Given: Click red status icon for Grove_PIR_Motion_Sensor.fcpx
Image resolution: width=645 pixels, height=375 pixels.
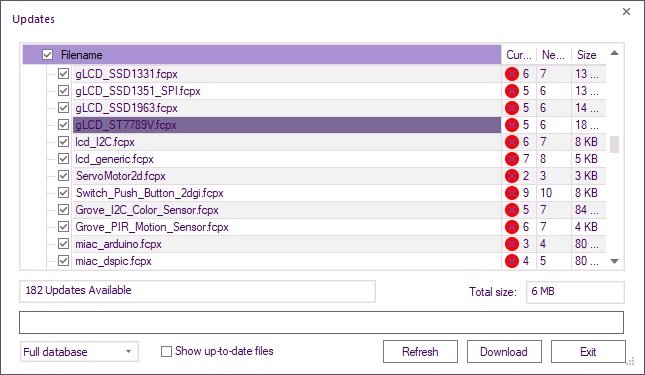Looking at the screenshot, I should [512, 227].
